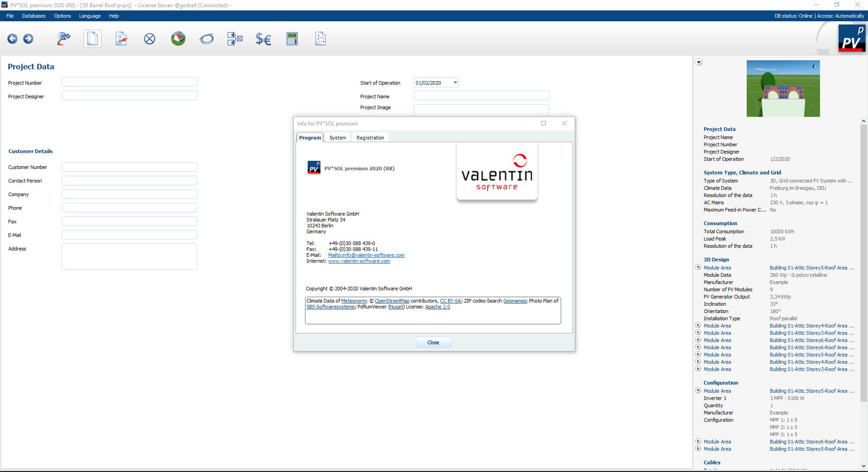This screenshot has height=472, width=868.
Task: Open Financial Analysis dollar-euro icon
Action: (x=263, y=39)
